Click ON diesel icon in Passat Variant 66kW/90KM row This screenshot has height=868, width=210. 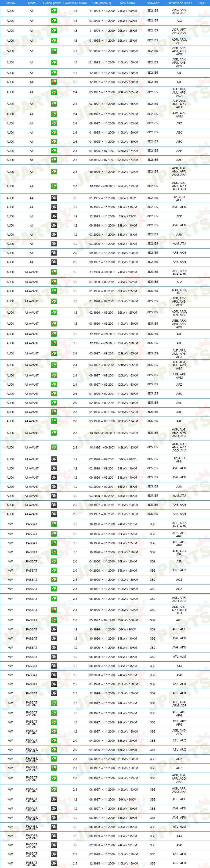point(54,799)
